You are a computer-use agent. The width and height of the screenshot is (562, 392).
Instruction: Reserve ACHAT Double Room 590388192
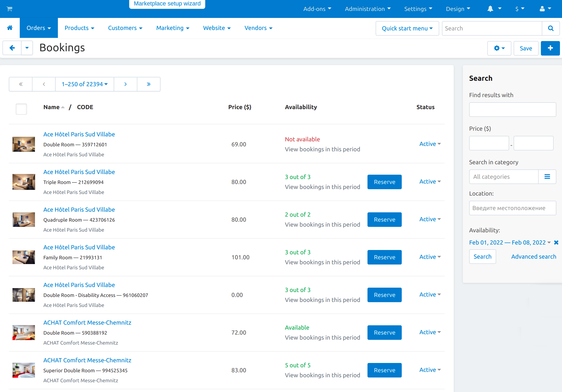(x=384, y=333)
